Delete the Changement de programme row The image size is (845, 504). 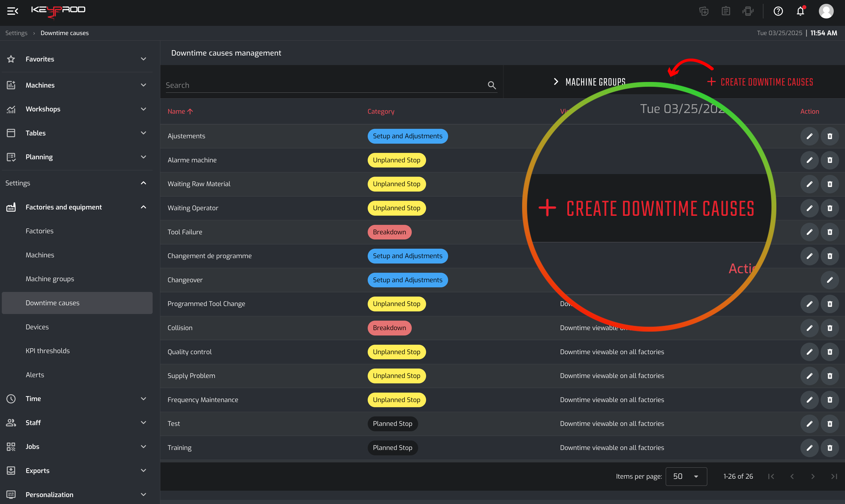(x=830, y=256)
